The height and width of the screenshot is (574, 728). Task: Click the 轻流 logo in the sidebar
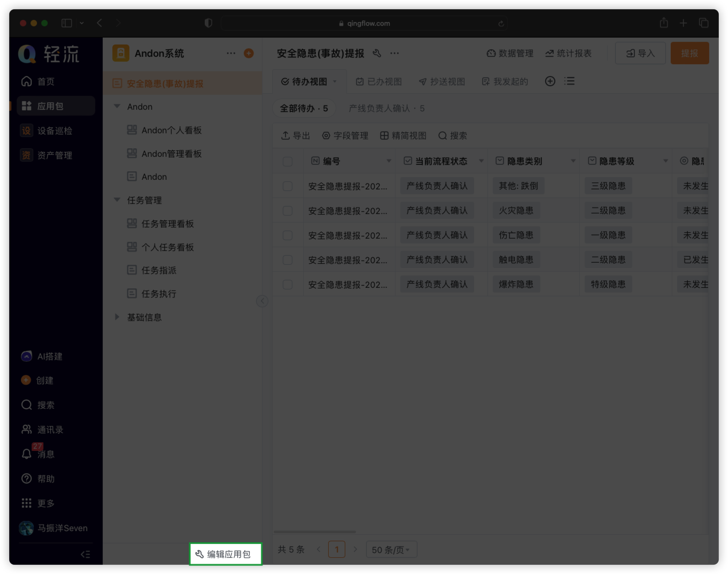click(x=49, y=54)
